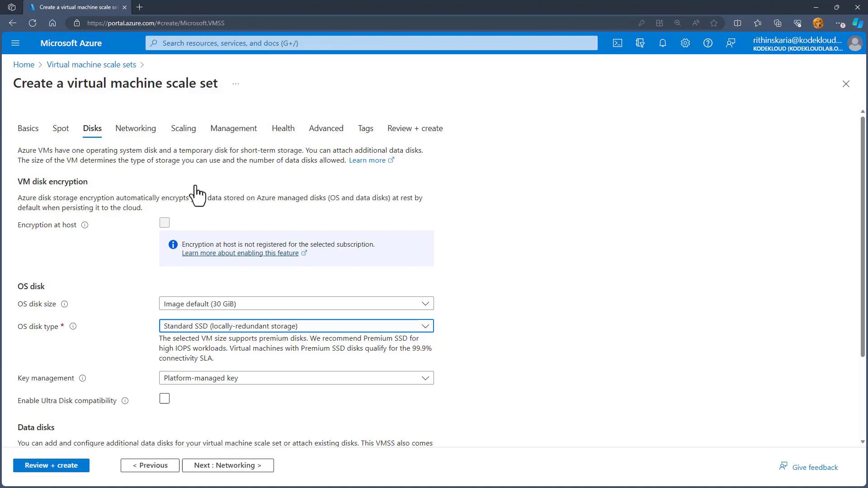Open a new browser tab

tap(140, 7)
